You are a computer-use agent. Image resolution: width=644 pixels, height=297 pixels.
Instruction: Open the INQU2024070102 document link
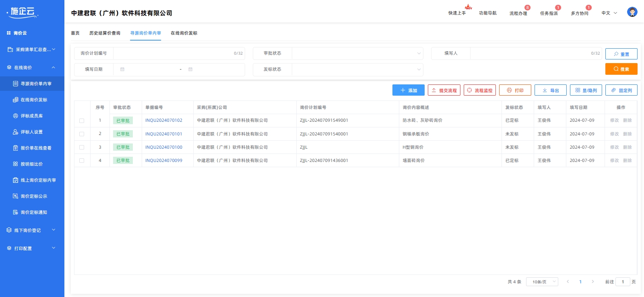pyautogui.click(x=163, y=121)
